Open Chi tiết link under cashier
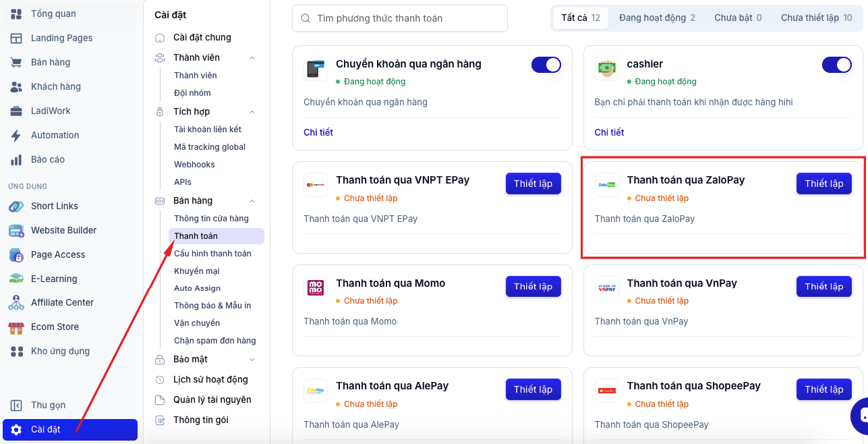 click(609, 132)
